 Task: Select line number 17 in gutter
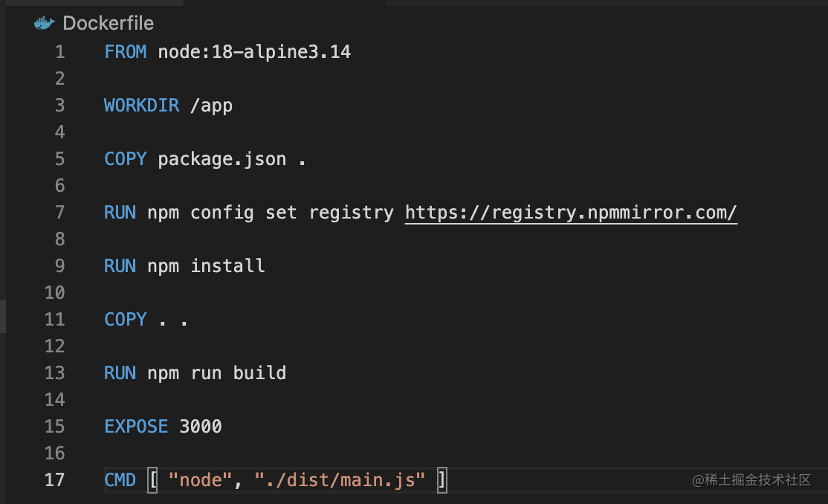click(x=54, y=480)
